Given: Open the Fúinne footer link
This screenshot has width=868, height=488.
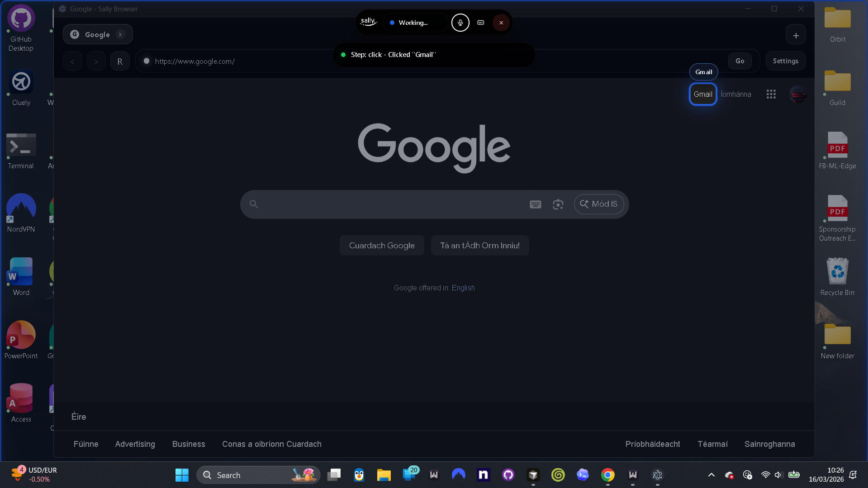Looking at the screenshot, I should pyautogui.click(x=86, y=444).
